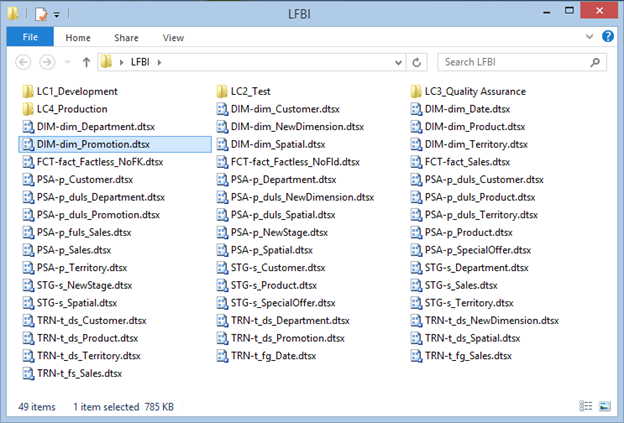Switch to the View ribbon tab

[173, 38]
